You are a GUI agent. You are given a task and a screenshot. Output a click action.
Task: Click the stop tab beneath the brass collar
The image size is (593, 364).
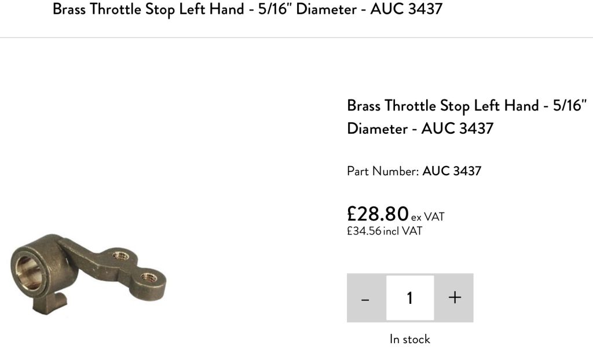[50, 304]
